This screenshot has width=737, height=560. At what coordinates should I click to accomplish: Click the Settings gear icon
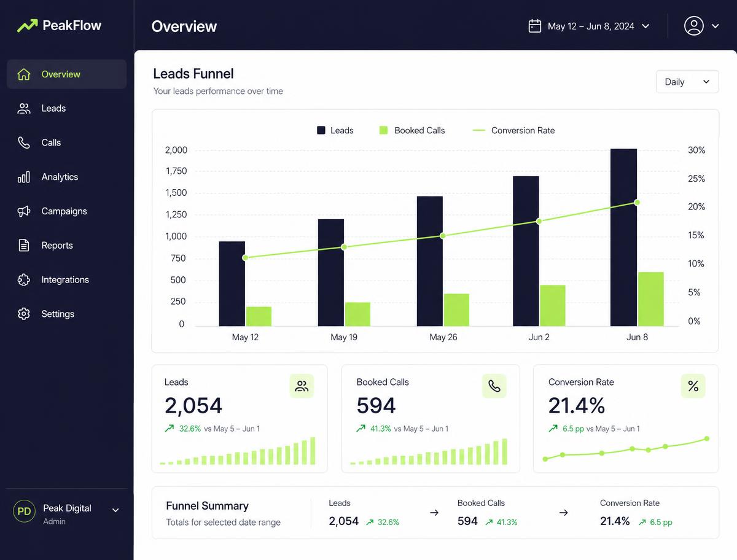coord(24,314)
